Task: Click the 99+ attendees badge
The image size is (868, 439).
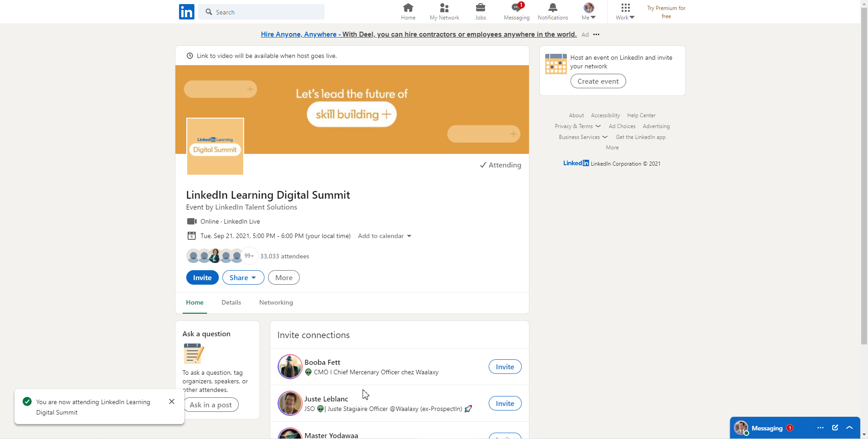Action: tap(249, 256)
